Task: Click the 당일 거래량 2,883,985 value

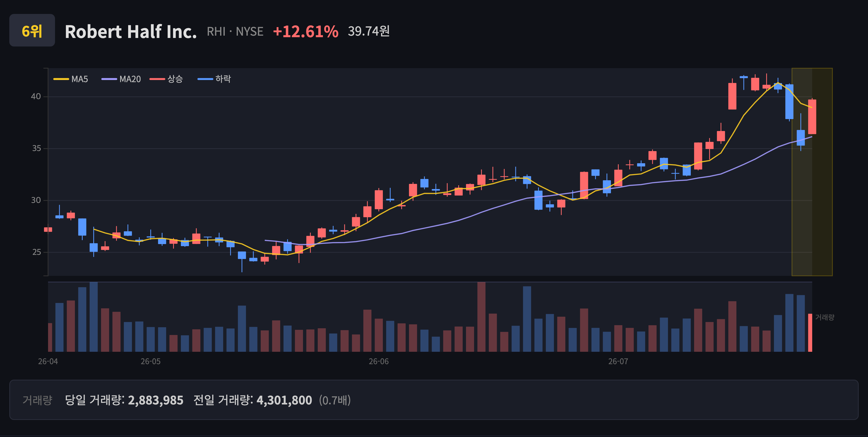Action: pyautogui.click(x=156, y=400)
